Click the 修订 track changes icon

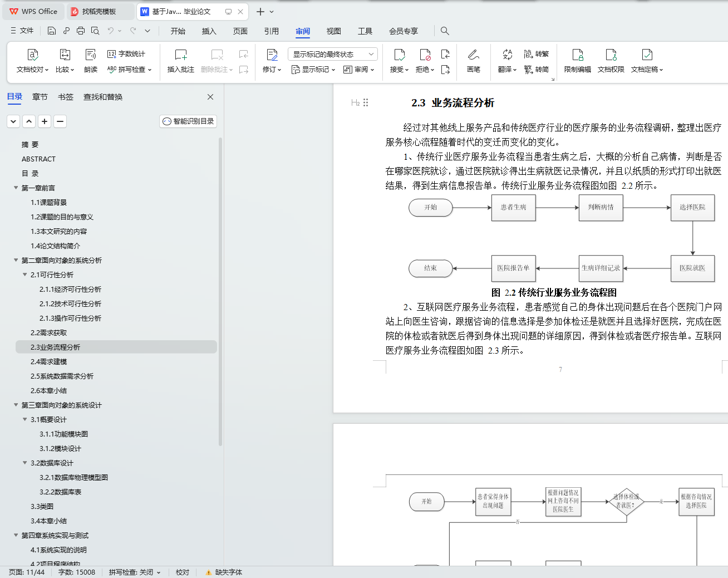pyautogui.click(x=272, y=55)
